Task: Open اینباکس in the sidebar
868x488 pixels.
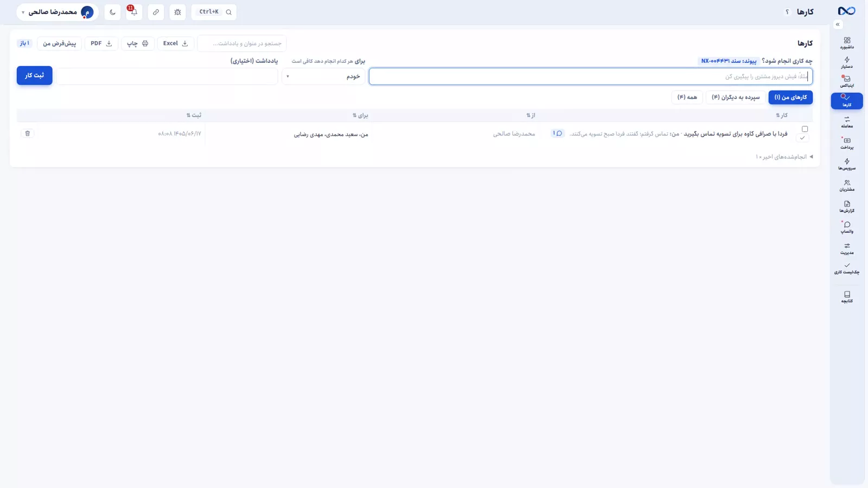Action: coord(847,81)
